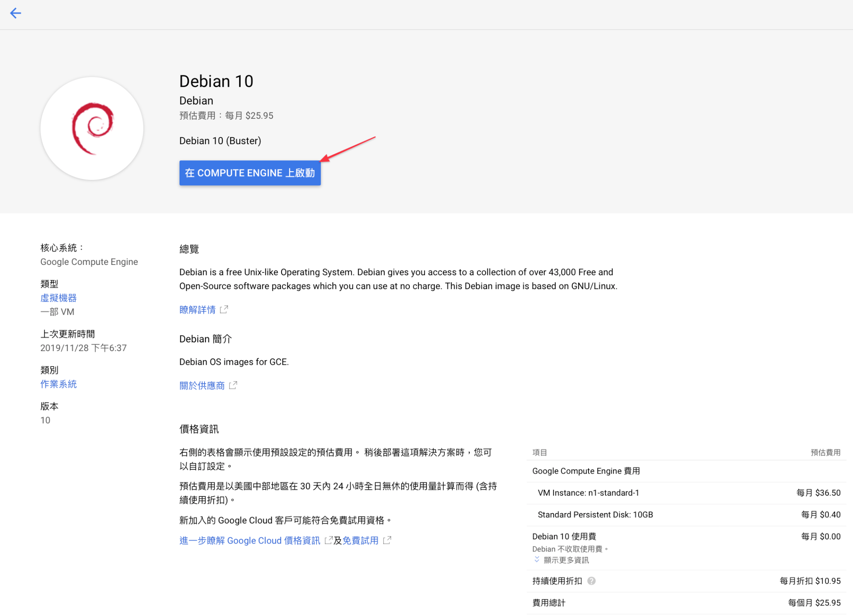Screen dimensions: 853x616
Task: Click the Debian swirl logo
Action: point(92,128)
